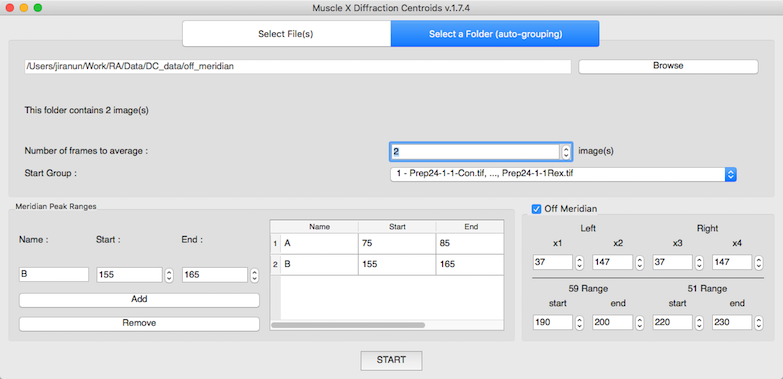The height and width of the screenshot is (379, 783).
Task: Click the stepper for 59 Range end
Action: (639, 323)
